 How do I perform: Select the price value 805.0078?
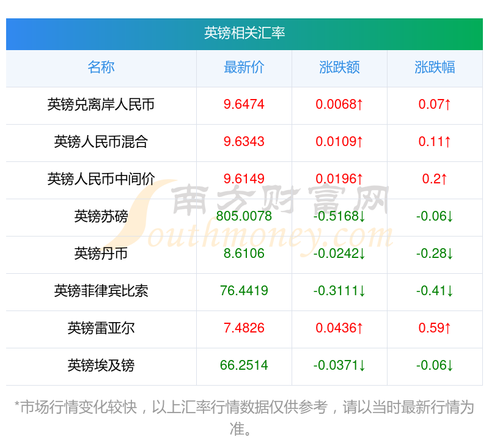(x=244, y=216)
